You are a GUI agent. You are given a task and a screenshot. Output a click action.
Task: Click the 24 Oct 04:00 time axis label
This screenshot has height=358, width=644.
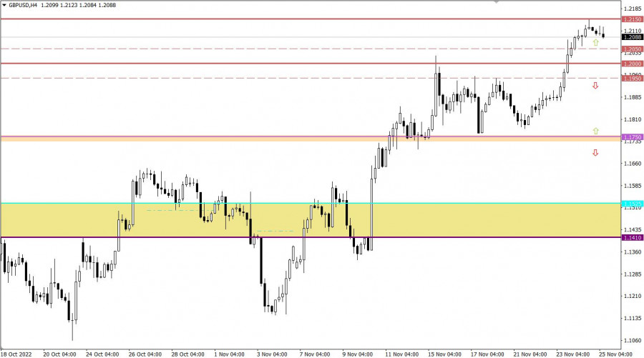pyautogui.click(x=102, y=354)
